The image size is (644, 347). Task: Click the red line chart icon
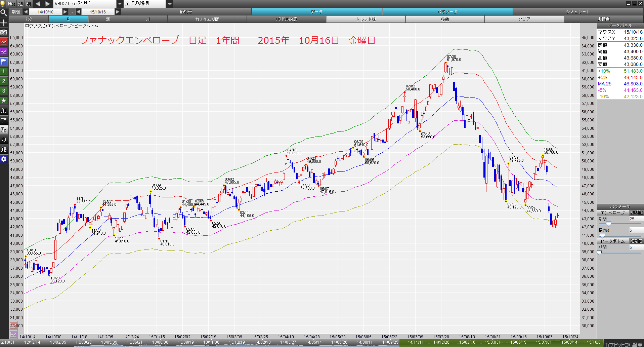[4, 42]
